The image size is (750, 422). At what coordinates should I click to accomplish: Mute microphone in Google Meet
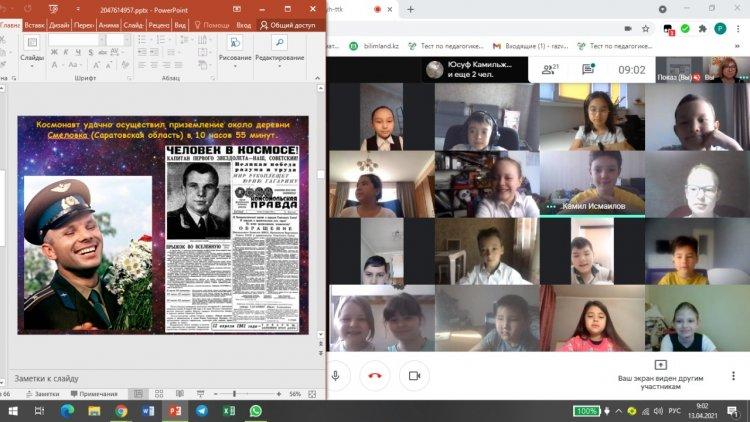(336, 376)
